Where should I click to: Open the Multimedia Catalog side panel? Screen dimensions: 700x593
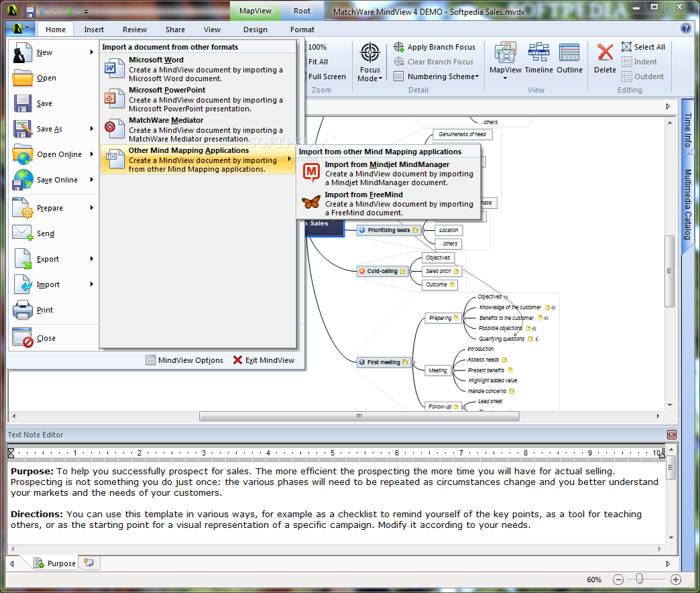687,205
